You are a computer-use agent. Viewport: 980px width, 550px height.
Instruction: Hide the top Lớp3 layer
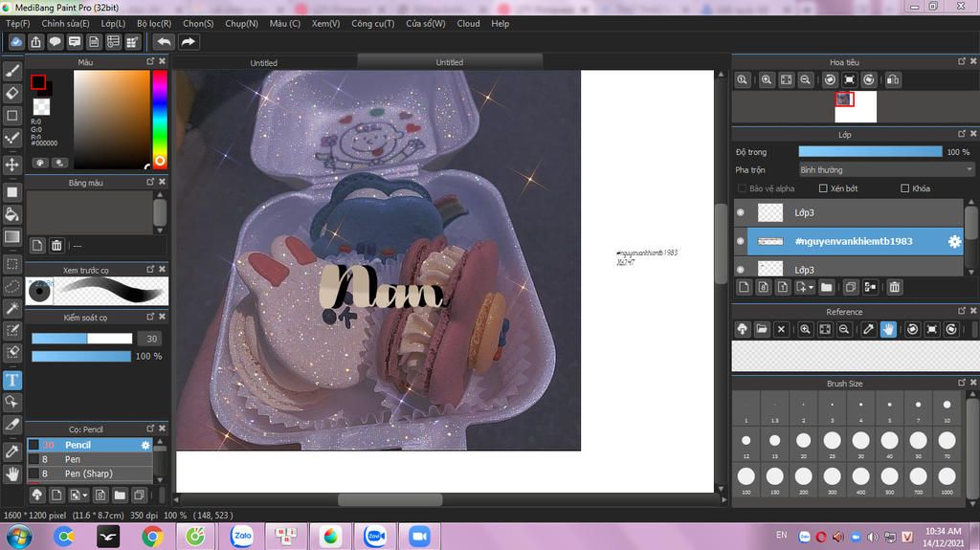coord(741,212)
